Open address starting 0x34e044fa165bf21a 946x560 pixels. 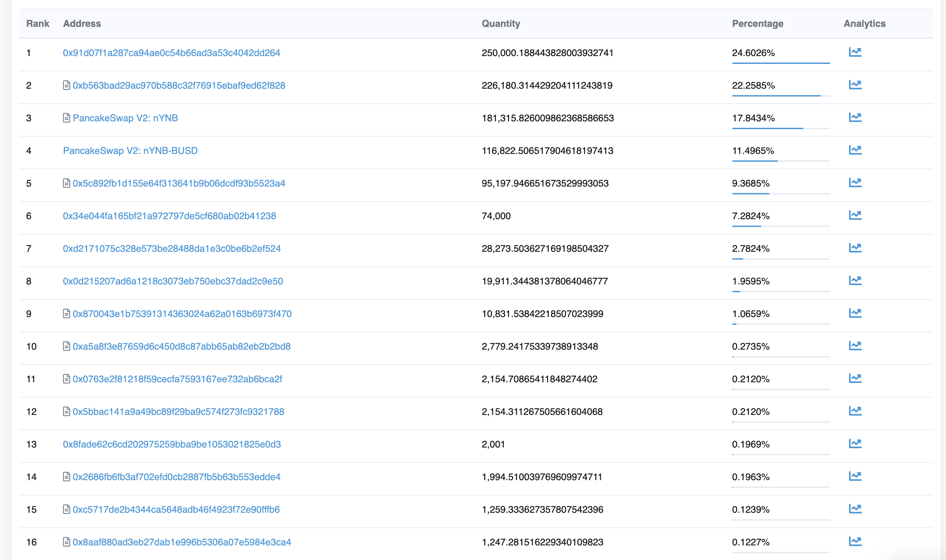(170, 216)
